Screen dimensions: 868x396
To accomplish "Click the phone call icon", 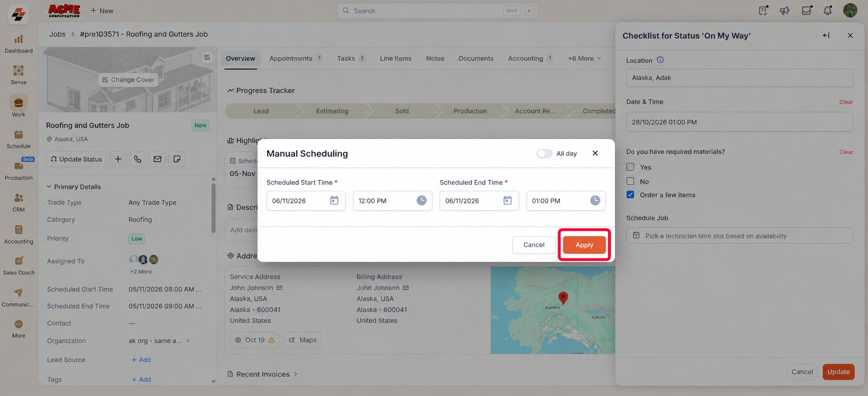I will [137, 159].
